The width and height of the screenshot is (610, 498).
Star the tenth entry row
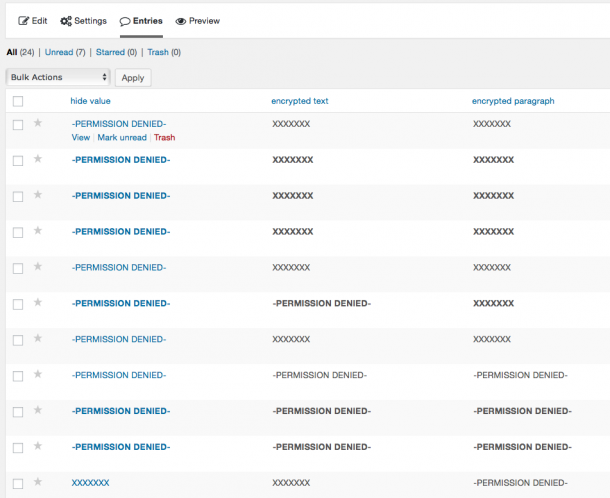pos(38,446)
